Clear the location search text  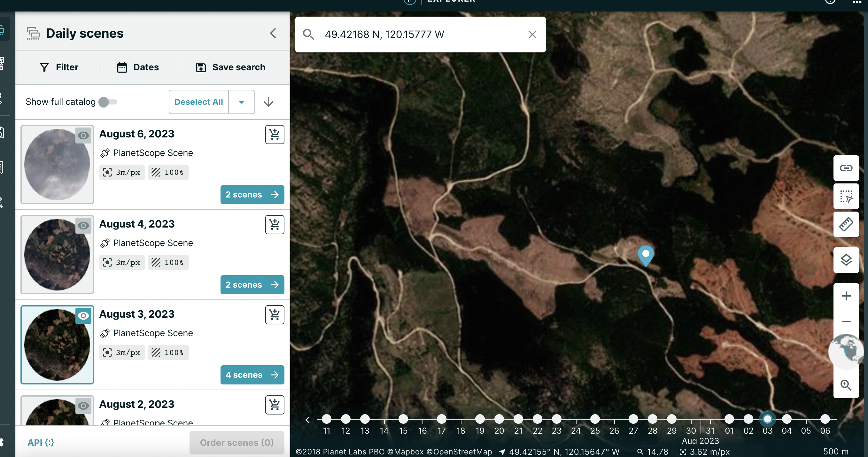(532, 35)
